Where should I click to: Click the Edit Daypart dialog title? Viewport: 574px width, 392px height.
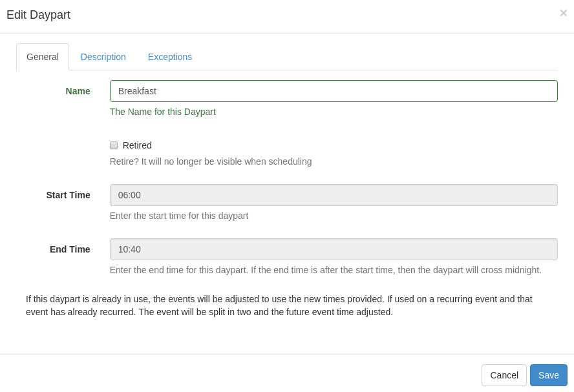[x=38, y=15]
